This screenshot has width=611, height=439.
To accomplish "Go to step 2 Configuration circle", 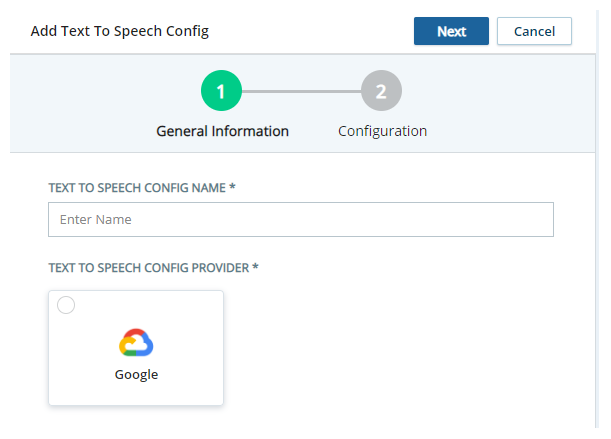I will 381,91.
